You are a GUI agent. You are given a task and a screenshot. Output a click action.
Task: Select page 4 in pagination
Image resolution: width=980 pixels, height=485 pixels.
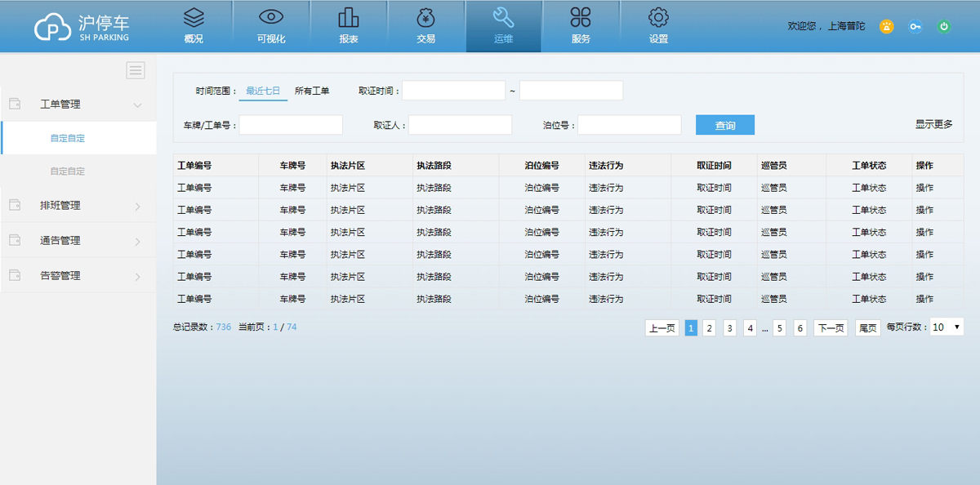(x=750, y=327)
